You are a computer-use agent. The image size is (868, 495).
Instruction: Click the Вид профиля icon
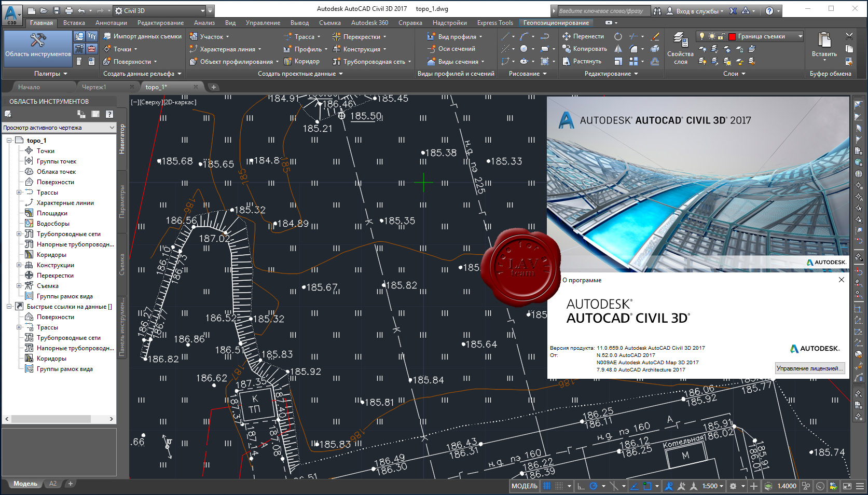431,36
